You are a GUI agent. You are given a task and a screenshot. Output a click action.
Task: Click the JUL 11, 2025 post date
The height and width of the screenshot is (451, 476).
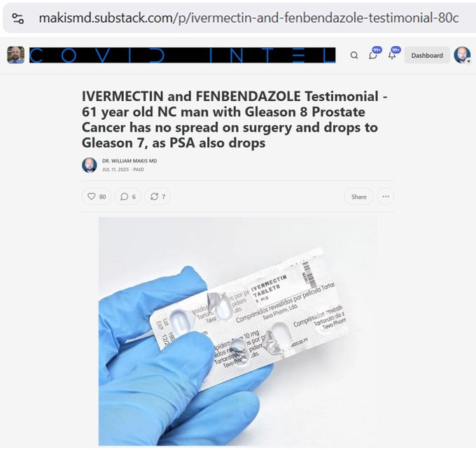point(115,169)
